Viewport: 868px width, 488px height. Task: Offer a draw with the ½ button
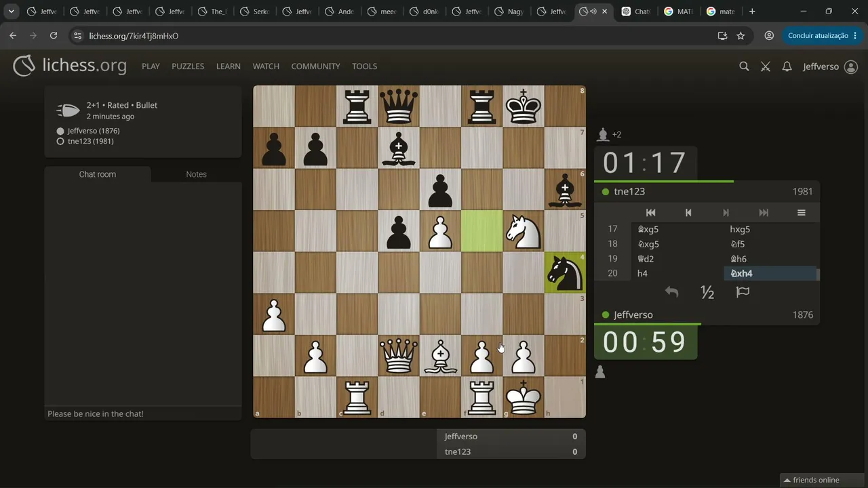[707, 292]
